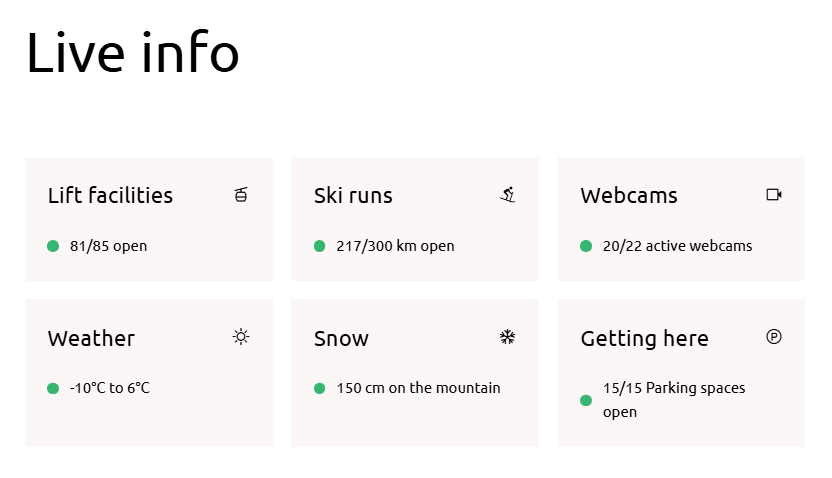
Task: Click the sun icon on Weather card
Action: (x=241, y=337)
